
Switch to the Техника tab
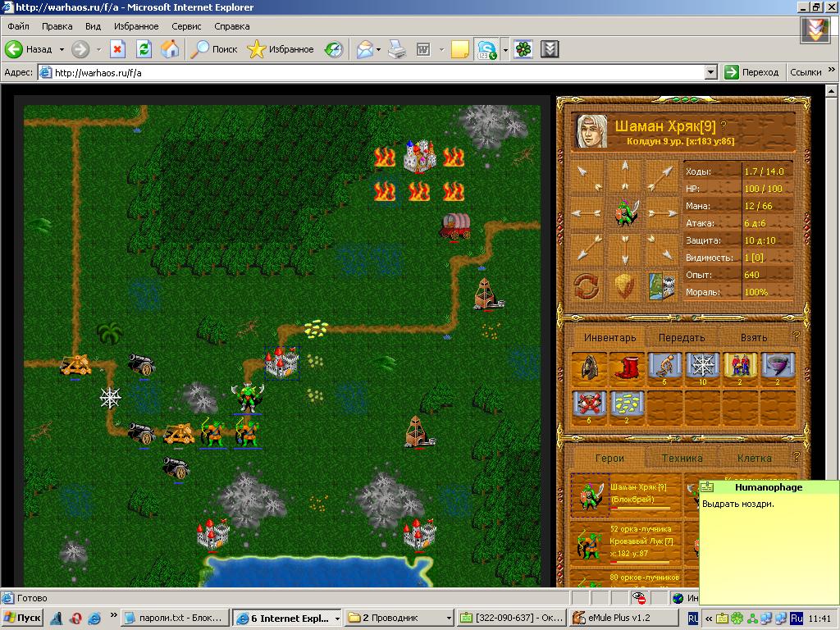point(682,458)
